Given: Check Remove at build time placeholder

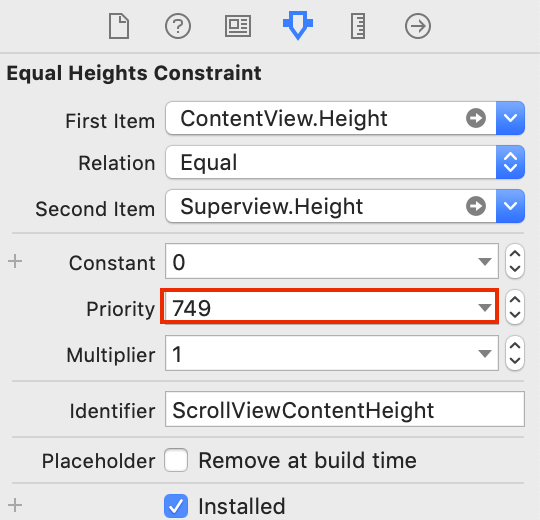Looking at the screenshot, I should (176, 460).
